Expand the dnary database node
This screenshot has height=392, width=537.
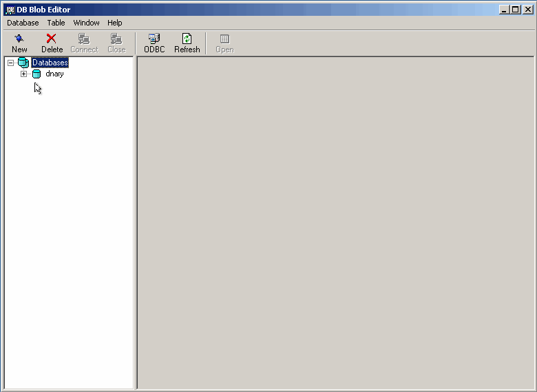click(x=23, y=74)
